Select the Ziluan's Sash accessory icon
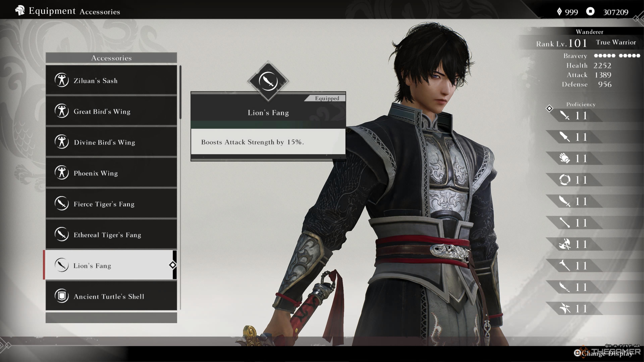The height and width of the screenshot is (362, 644). (x=62, y=80)
